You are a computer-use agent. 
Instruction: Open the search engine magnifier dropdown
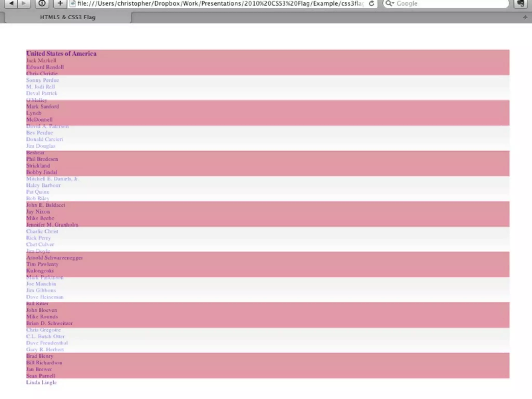pyautogui.click(x=390, y=3)
